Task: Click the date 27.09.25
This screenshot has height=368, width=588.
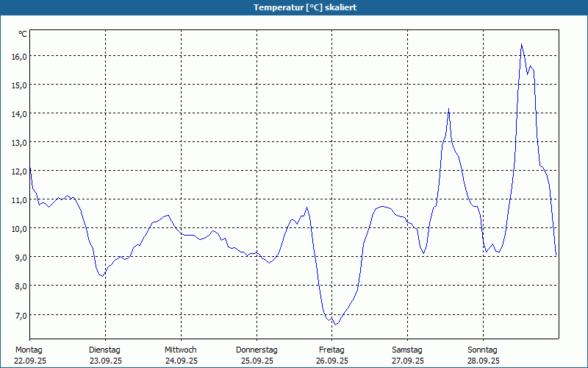Action: (x=408, y=361)
